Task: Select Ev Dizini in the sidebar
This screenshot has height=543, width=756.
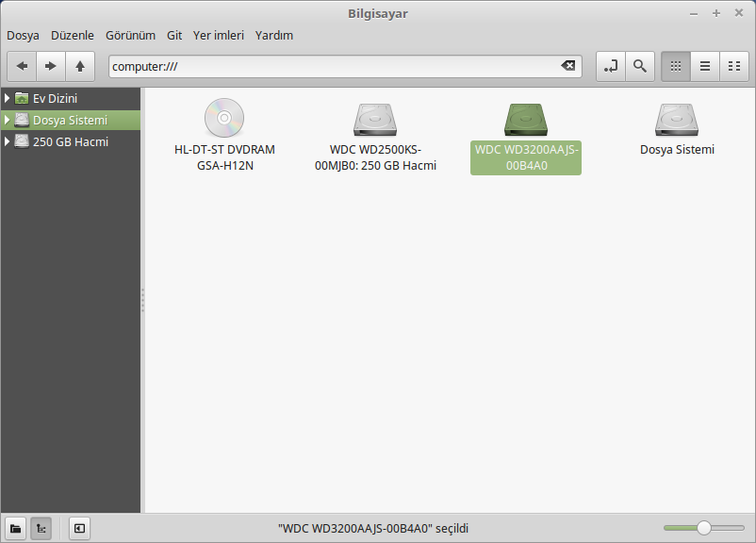Action: click(71, 98)
